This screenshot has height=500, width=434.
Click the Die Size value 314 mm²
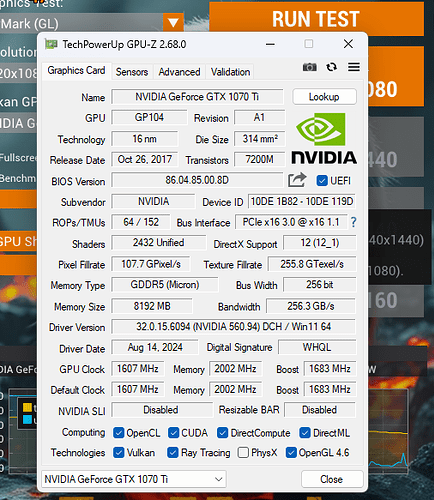point(260,139)
